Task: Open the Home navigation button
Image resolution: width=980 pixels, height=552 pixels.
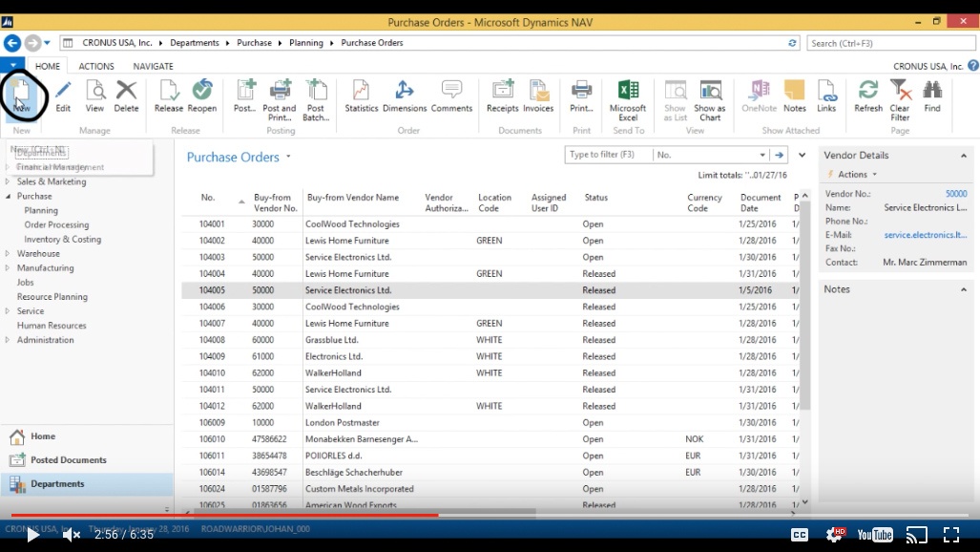Action: point(87,436)
